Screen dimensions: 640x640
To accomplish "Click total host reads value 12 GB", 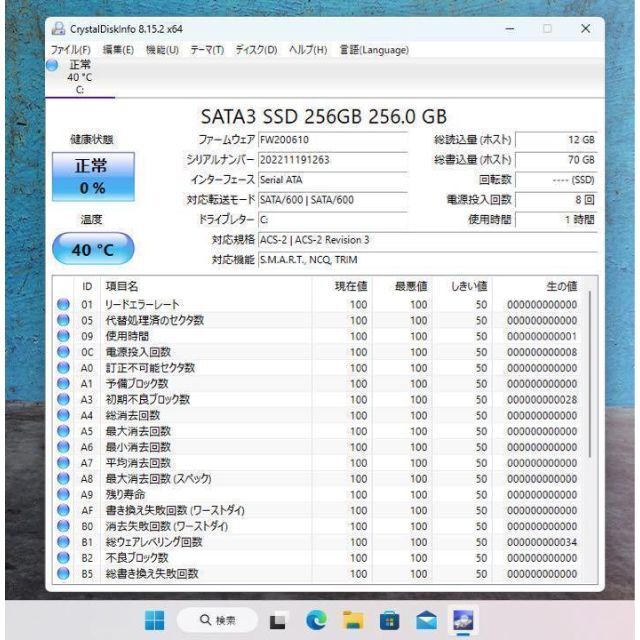I will pyautogui.click(x=556, y=140).
